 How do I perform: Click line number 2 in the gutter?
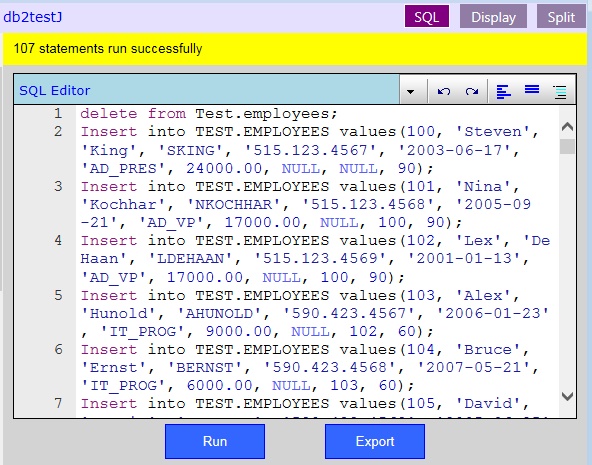58,131
